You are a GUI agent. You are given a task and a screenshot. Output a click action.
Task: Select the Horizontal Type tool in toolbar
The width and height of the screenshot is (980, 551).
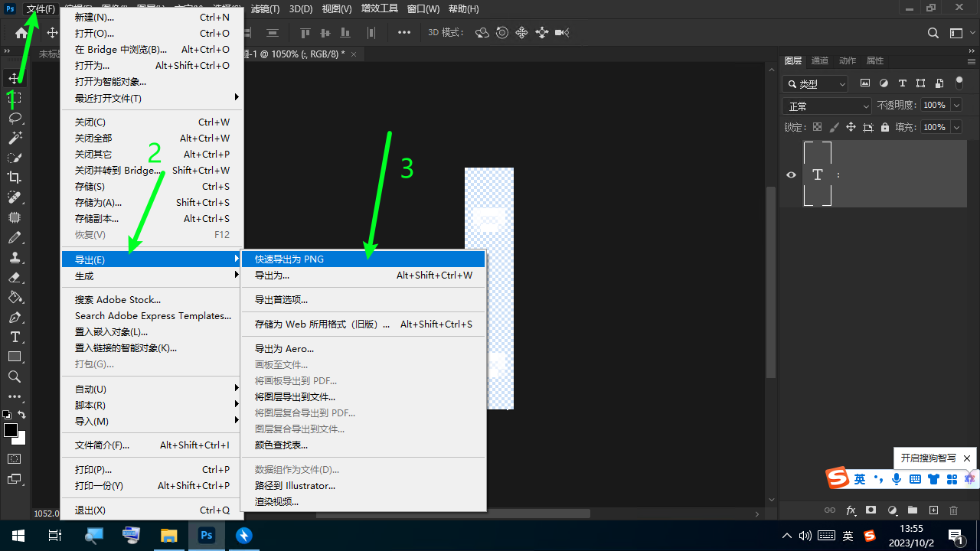[x=15, y=337]
